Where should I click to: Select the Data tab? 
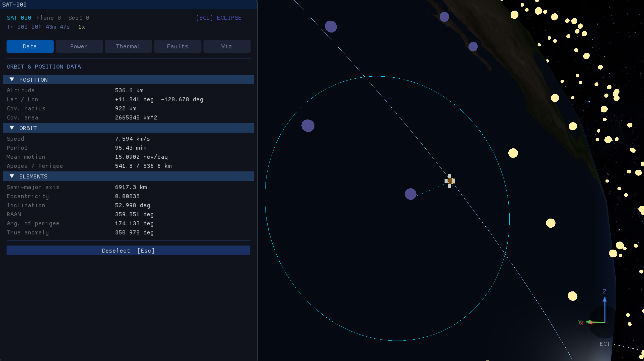click(30, 46)
